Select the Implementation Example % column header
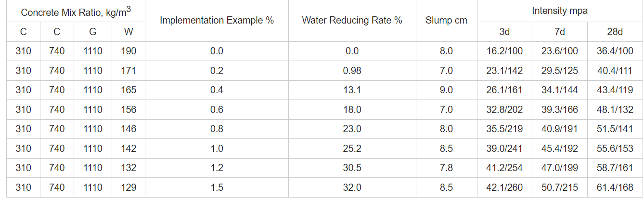 pyautogui.click(x=217, y=21)
